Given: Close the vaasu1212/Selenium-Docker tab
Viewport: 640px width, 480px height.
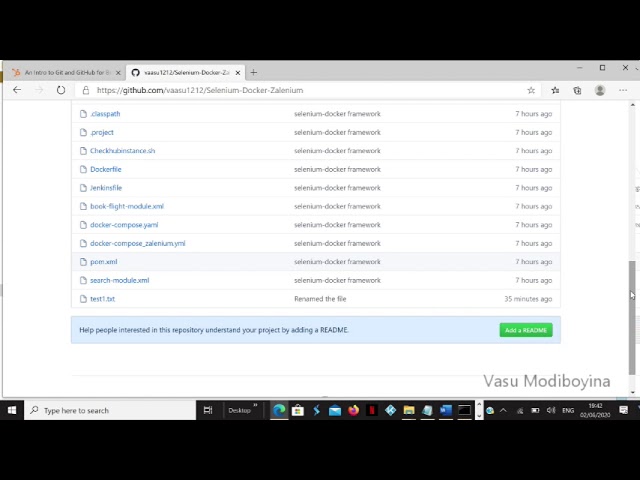Looking at the screenshot, I should click(x=238, y=73).
